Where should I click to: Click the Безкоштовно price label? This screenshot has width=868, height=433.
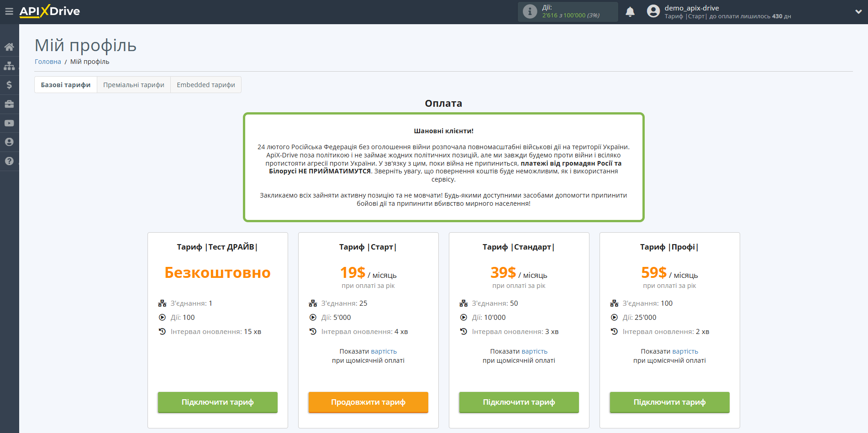click(x=218, y=272)
